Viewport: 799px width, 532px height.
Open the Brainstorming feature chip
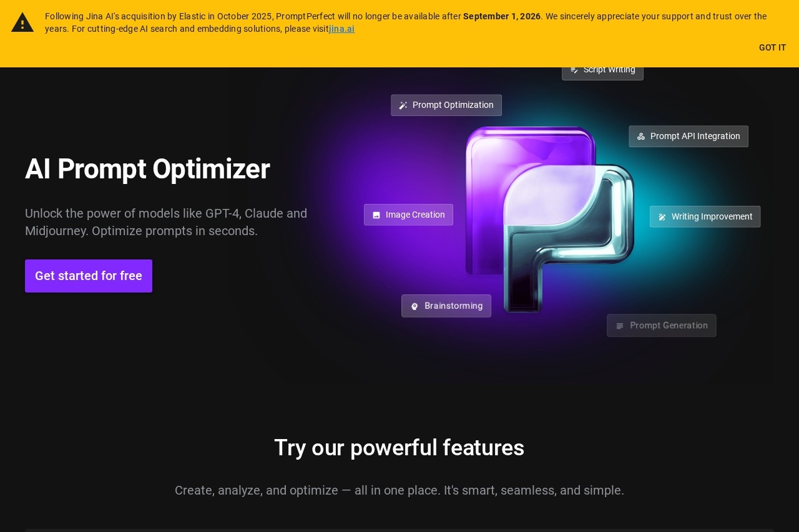(x=446, y=306)
